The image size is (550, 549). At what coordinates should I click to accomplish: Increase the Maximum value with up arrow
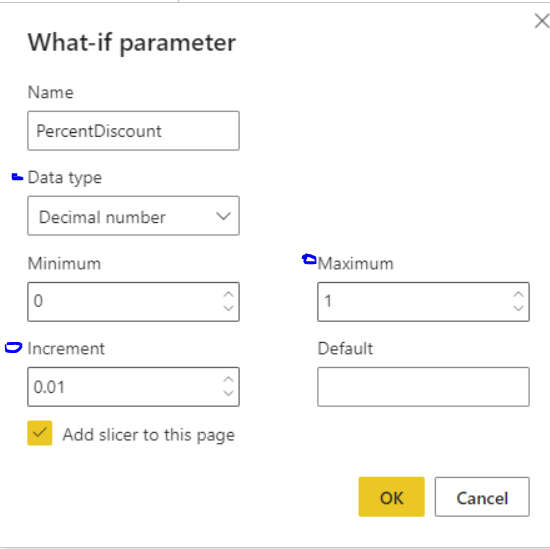pyautogui.click(x=518, y=294)
